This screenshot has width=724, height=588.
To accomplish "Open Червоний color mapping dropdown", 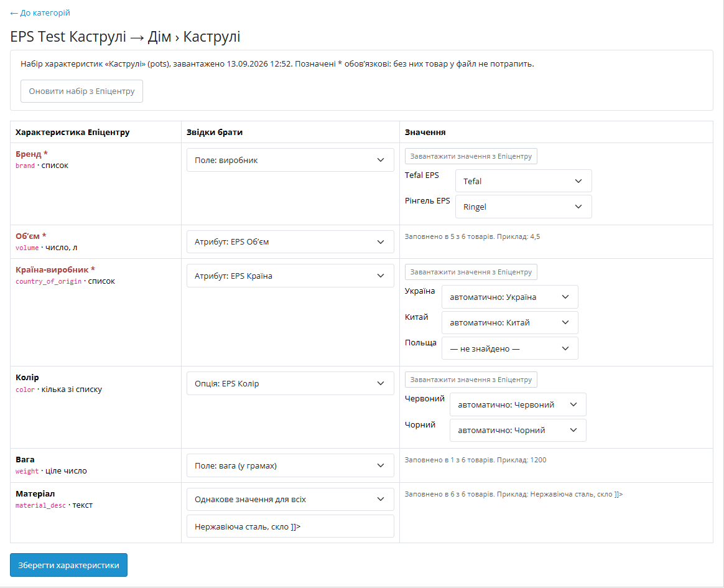I will [x=517, y=404].
